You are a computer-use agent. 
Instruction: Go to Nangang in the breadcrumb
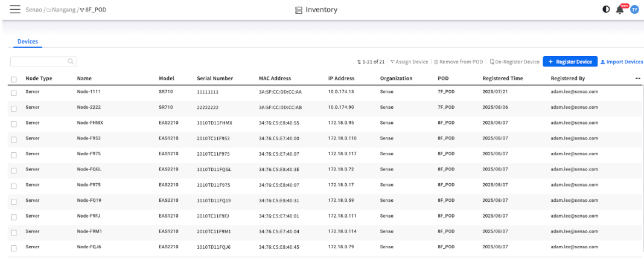point(61,10)
